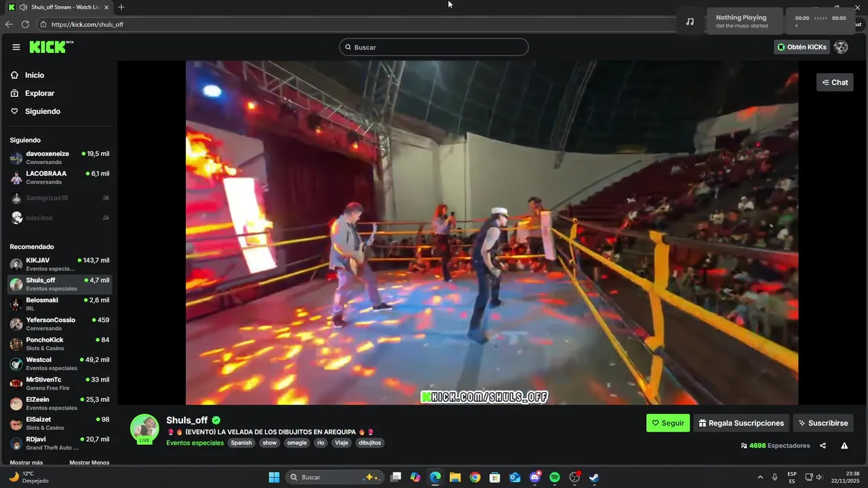The height and width of the screenshot is (488, 868).
Task: Select the Viaje tag
Action: point(342,443)
